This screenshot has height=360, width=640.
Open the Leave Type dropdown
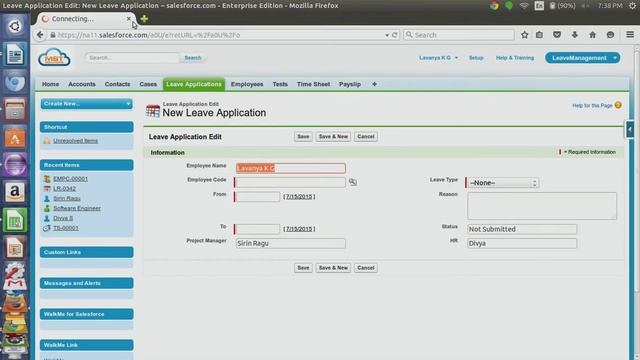coord(503,183)
